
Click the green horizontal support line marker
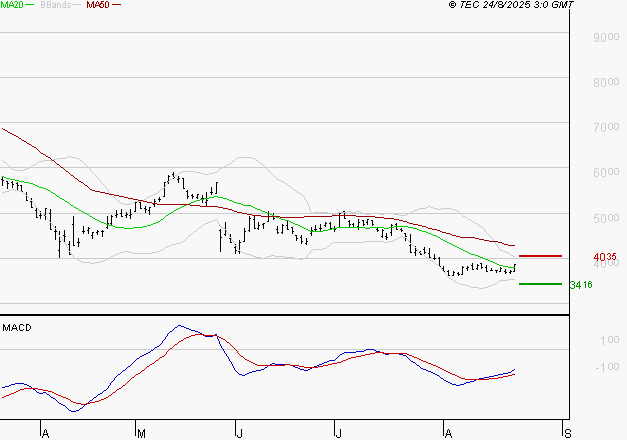click(x=540, y=284)
